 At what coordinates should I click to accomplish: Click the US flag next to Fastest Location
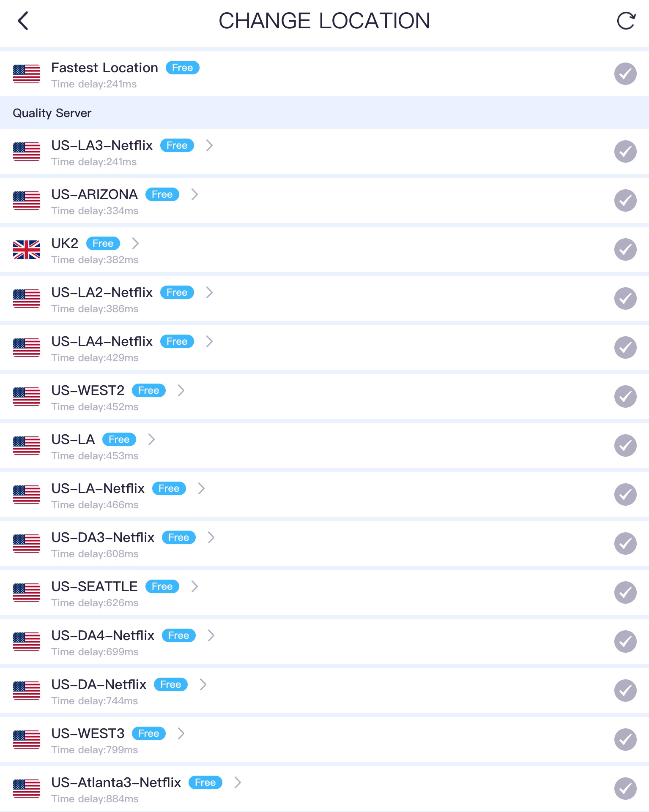pos(27,74)
